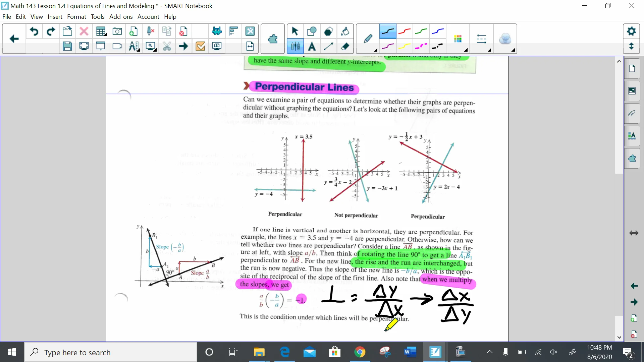This screenshot has height=362, width=644.
Task: Click the scroll down arrow
Action: (x=619, y=337)
